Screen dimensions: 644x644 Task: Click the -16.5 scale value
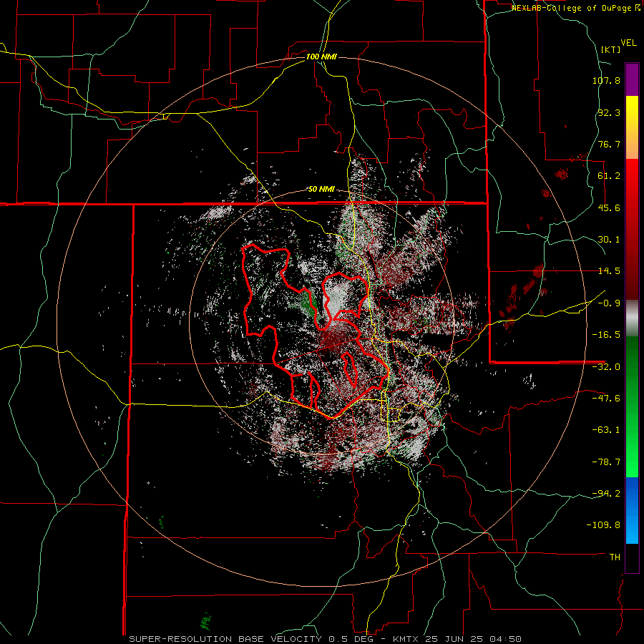click(606, 335)
